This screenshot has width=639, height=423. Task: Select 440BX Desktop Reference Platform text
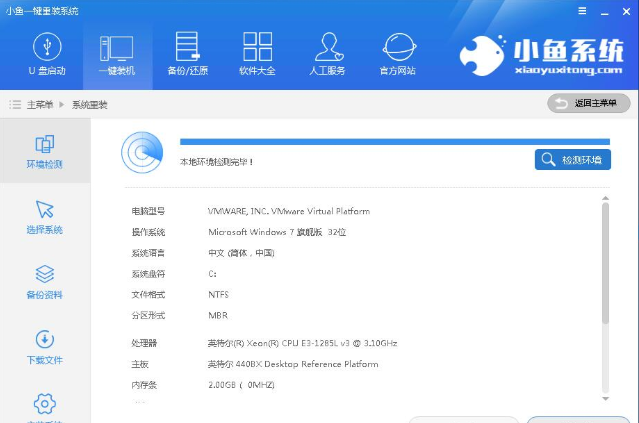point(293,364)
